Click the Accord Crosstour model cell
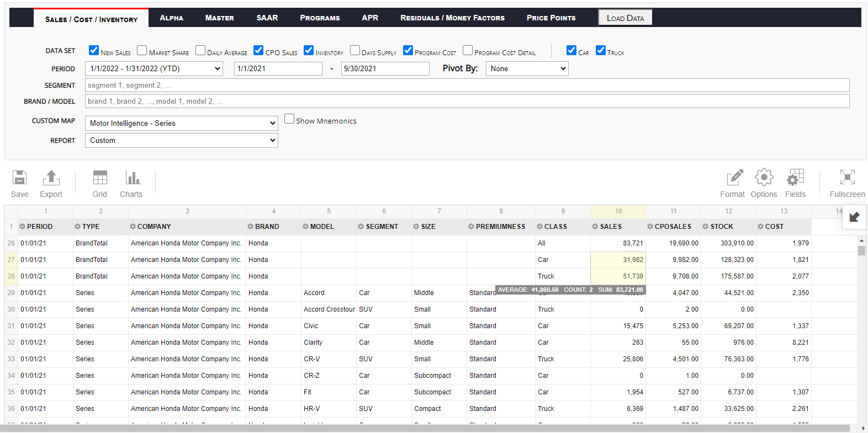Image resolution: width=868 pixels, height=433 pixels. [x=329, y=309]
